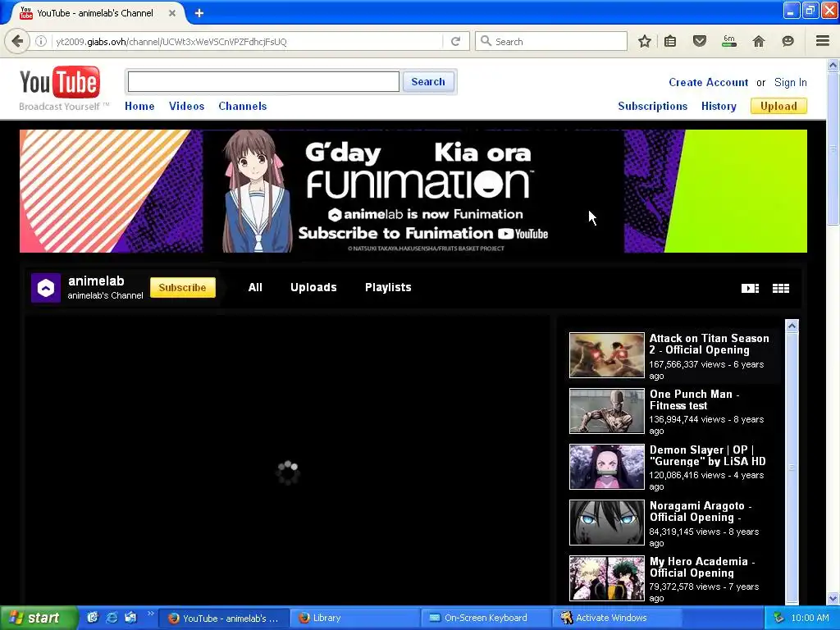Open Demon Slayer Gurenge video thumbnail
Viewport: 840px width, 630px height.
pos(606,467)
